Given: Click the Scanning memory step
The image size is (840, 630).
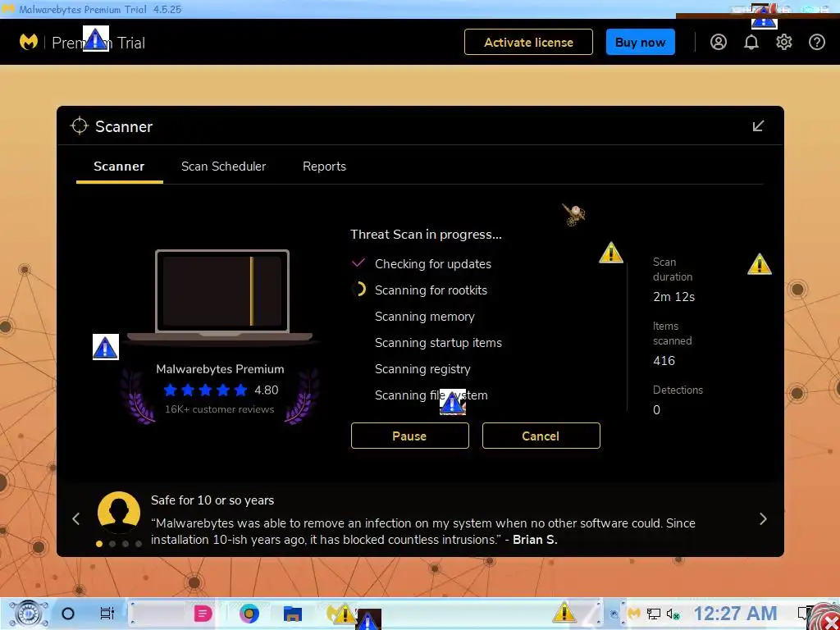Looking at the screenshot, I should tap(424, 316).
